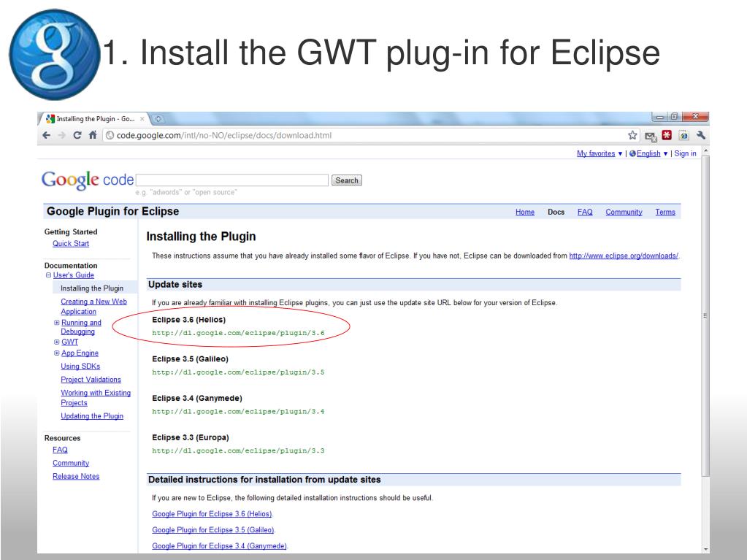This screenshot has height=560, width=747.
Task: Click the Eclipse 3.5 (Galileo) heading
Action: [x=190, y=359]
